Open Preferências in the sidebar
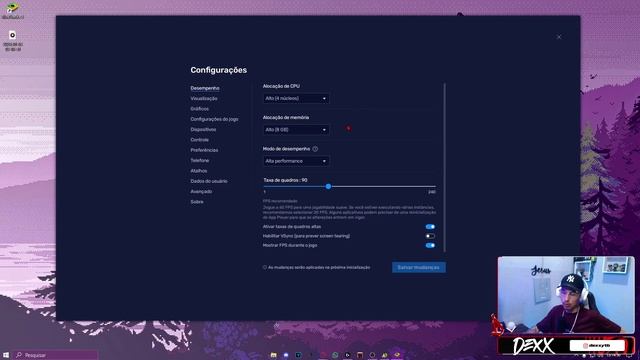 click(x=204, y=150)
